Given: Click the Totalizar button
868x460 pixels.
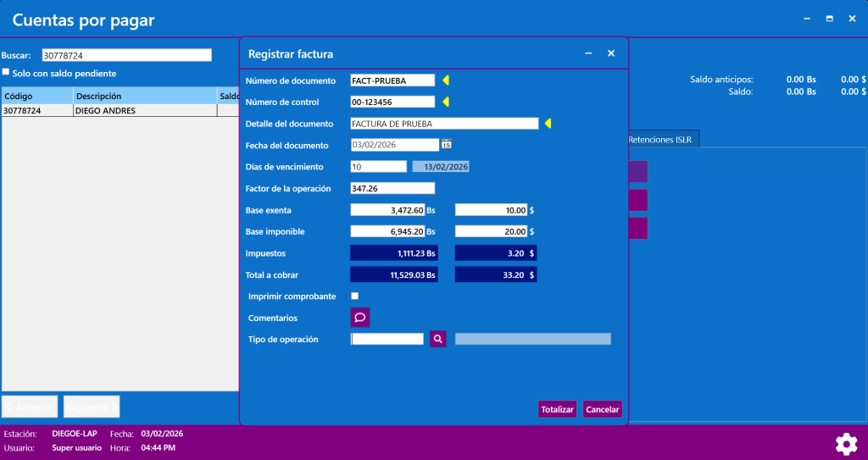Looking at the screenshot, I should 557,409.
